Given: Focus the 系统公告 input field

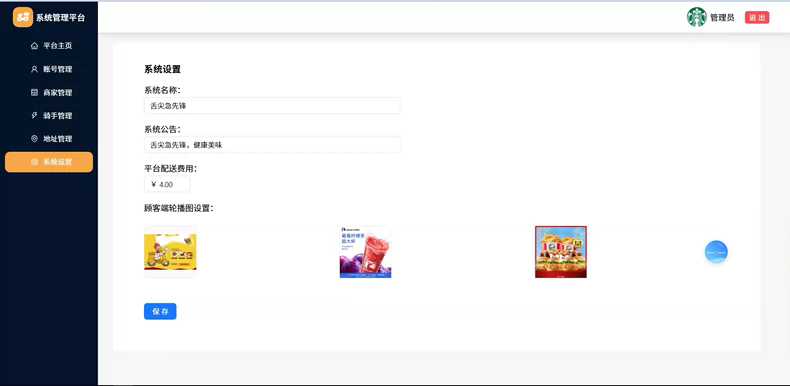Looking at the screenshot, I should click(273, 145).
